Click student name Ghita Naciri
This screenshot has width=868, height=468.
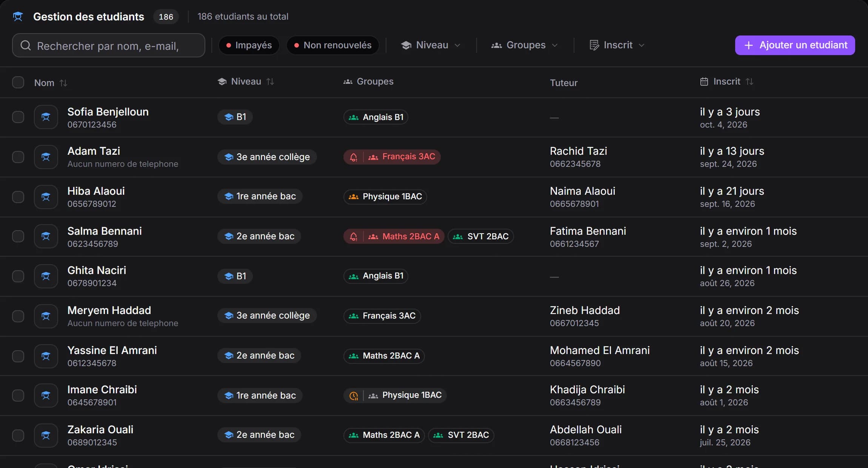pos(97,270)
